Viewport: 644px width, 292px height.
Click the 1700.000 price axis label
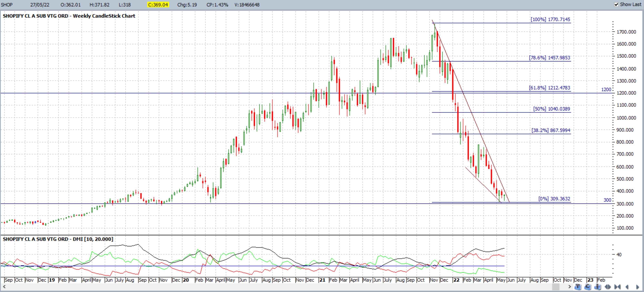tap(626, 32)
